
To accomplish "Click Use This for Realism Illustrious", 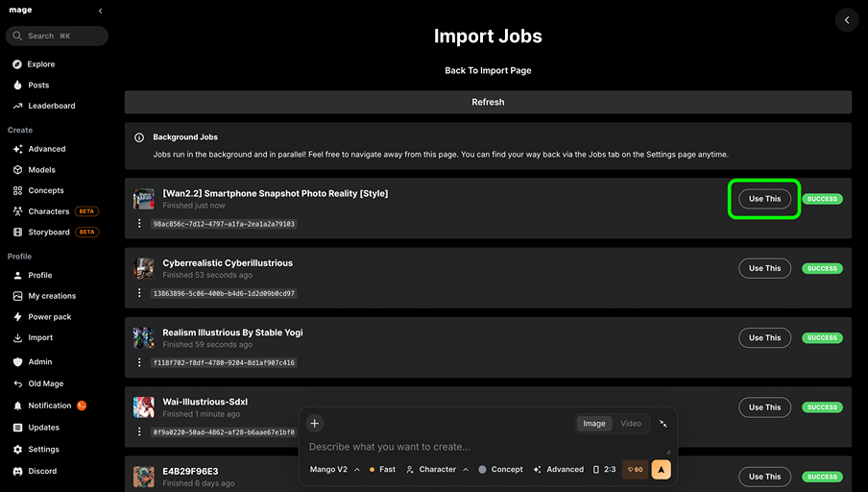I will coord(764,338).
